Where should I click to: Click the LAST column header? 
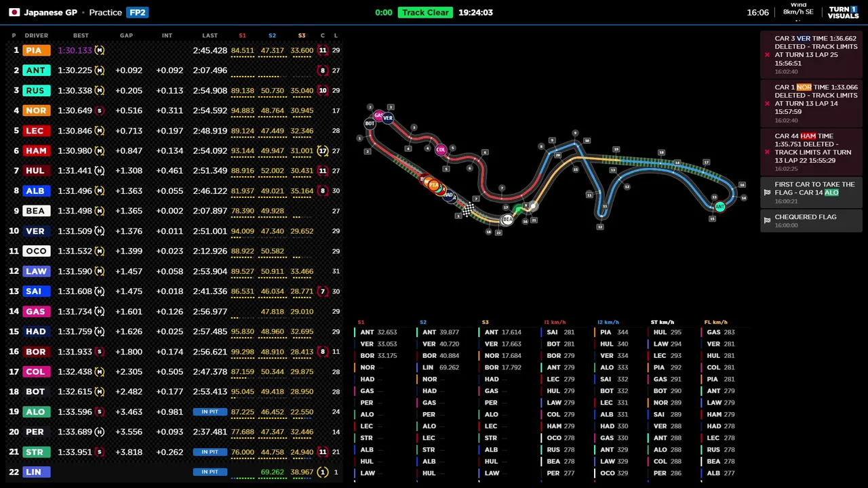(210, 35)
